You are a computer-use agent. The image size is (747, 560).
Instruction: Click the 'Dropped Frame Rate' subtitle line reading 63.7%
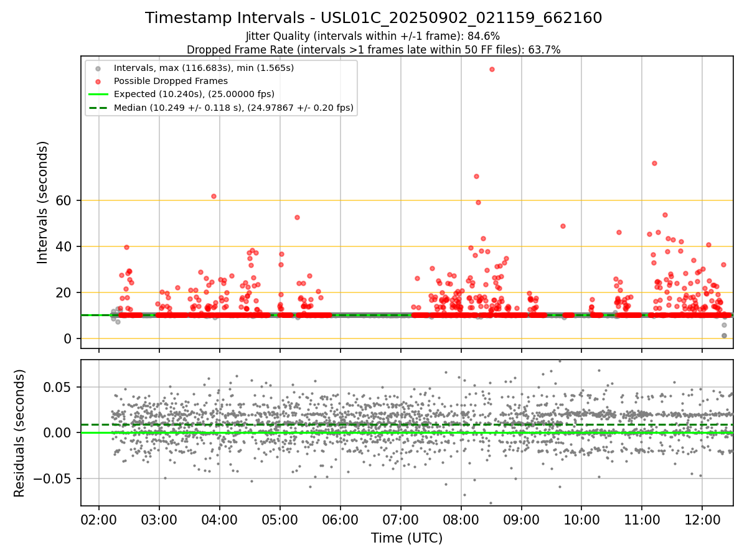(x=374, y=50)
